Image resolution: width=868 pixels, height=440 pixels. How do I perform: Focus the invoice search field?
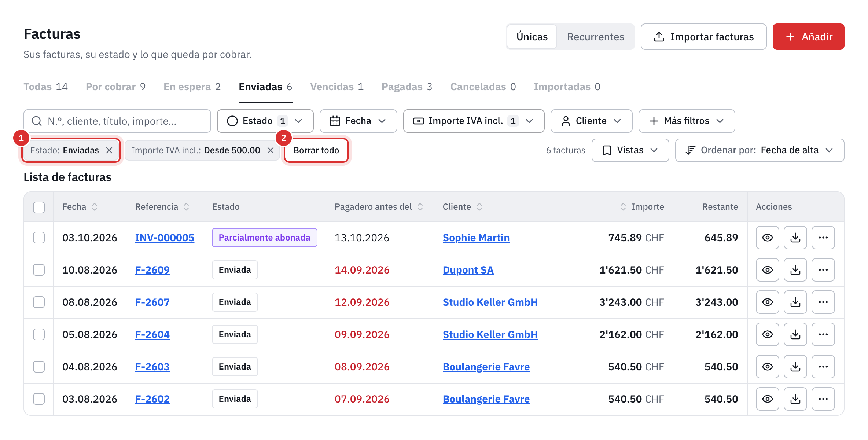(x=117, y=121)
